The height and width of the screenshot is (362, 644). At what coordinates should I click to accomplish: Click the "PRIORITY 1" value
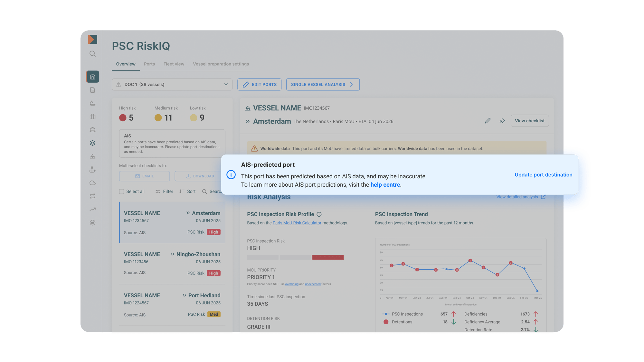(261, 277)
